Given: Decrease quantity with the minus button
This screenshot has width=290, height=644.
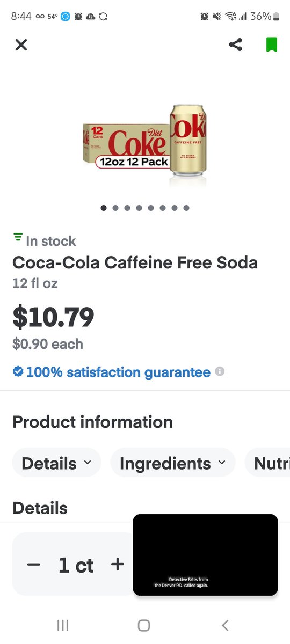Looking at the screenshot, I should pyautogui.click(x=33, y=565).
